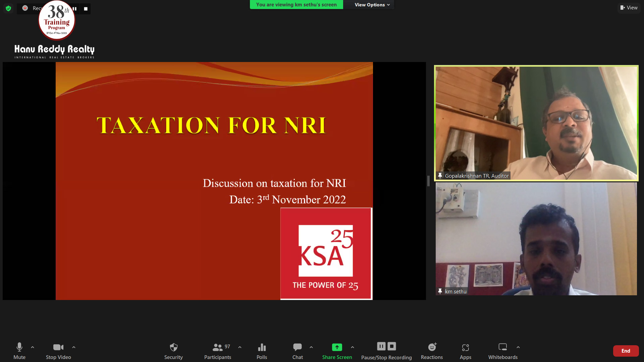Image resolution: width=644 pixels, height=362 pixels.
Task: Select km sethu video tile
Action: (x=536, y=239)
